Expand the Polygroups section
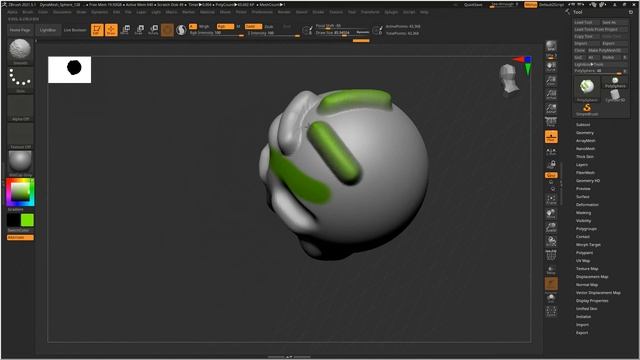This screenshot has height=360, width=640. tap(586, 229)
